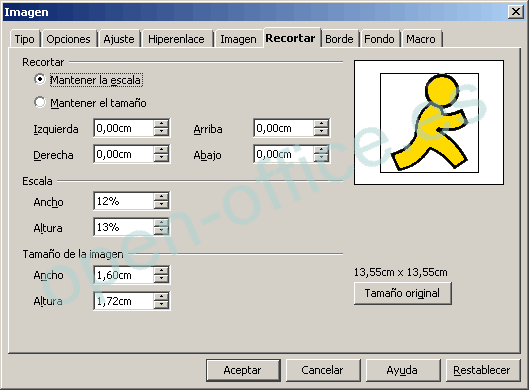529x390 pixels.
Task: Open help with Ayuda button
Action: (402, 370)
